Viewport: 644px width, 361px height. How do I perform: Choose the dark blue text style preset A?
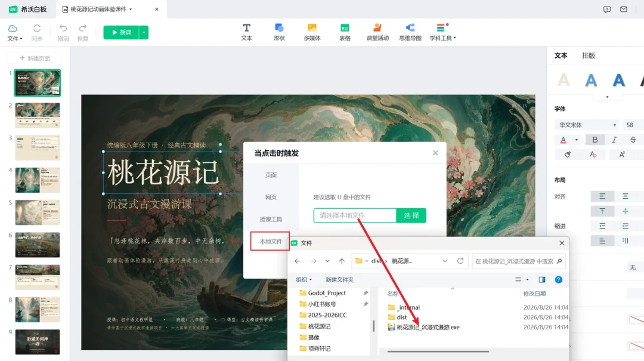[x=618, y=80]
